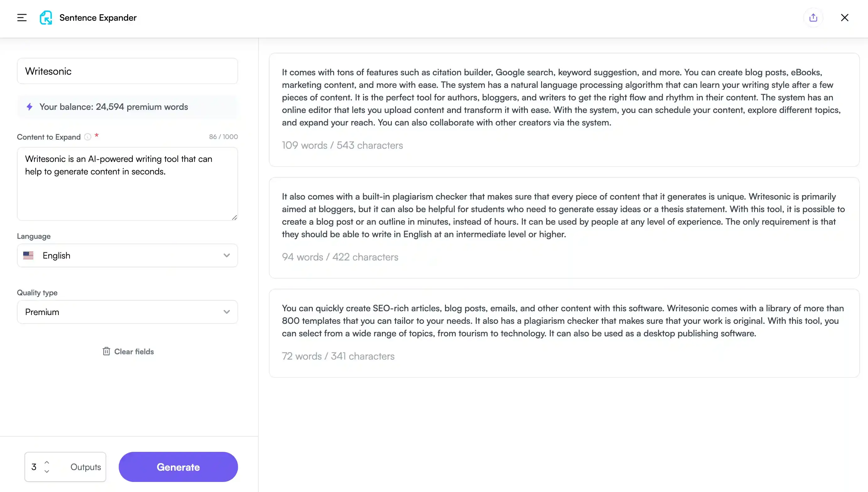The image size is (868, 492).
Task: Click the US flag in the Language selector
Action: tap(28, 255)
